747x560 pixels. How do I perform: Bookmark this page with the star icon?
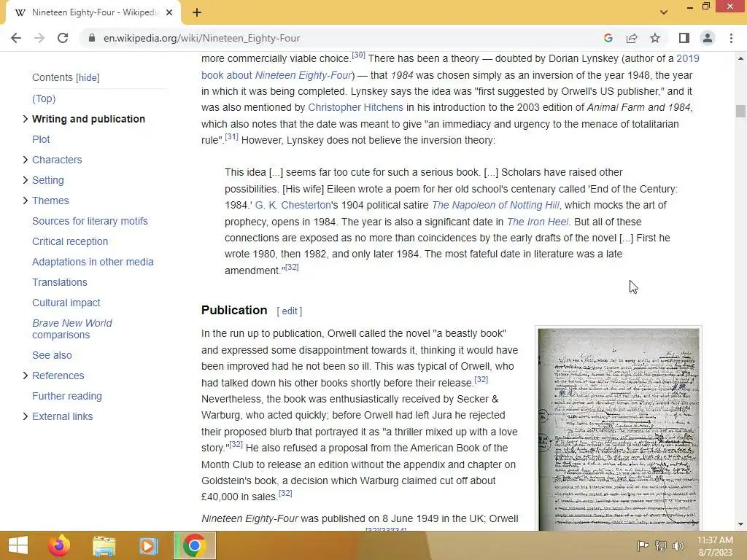(655, 38)
